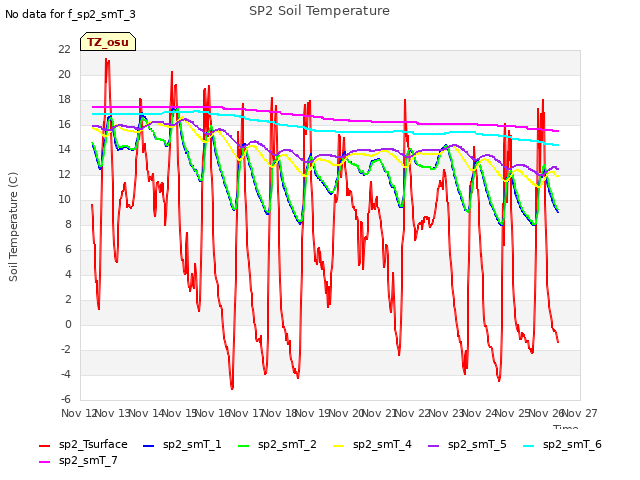
Task: Click the 20 y-axis tick label
Action: coord(64,74)
